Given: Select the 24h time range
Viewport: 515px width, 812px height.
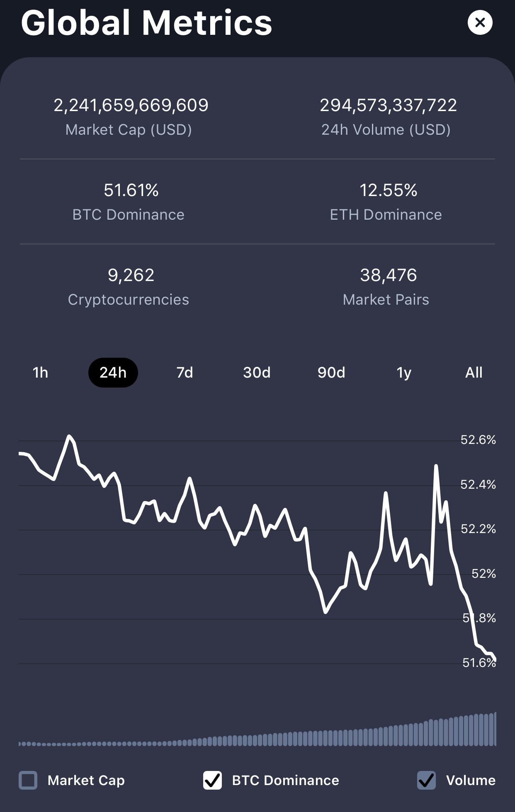Looking at the screenshot, I should tap(113, 373).
